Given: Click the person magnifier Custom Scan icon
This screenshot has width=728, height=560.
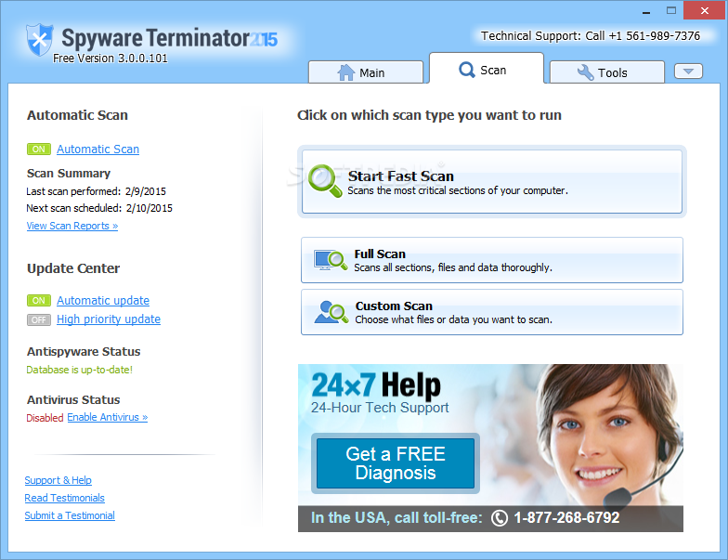Looking at the screenshot, I should pyautogui.click(x=331, y=312).
